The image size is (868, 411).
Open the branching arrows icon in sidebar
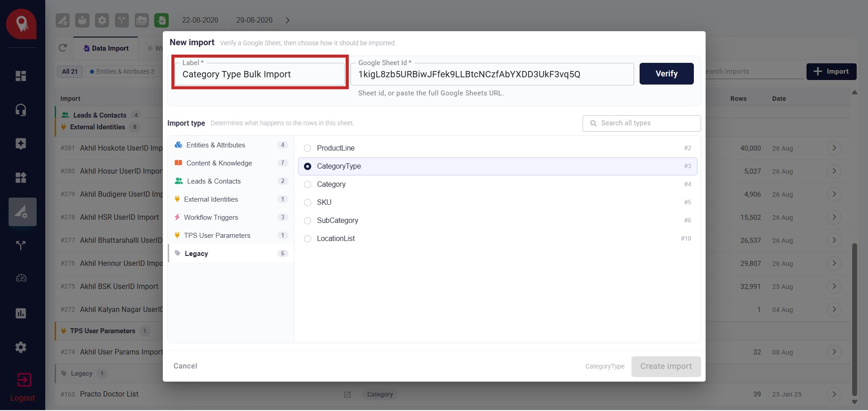21,246
